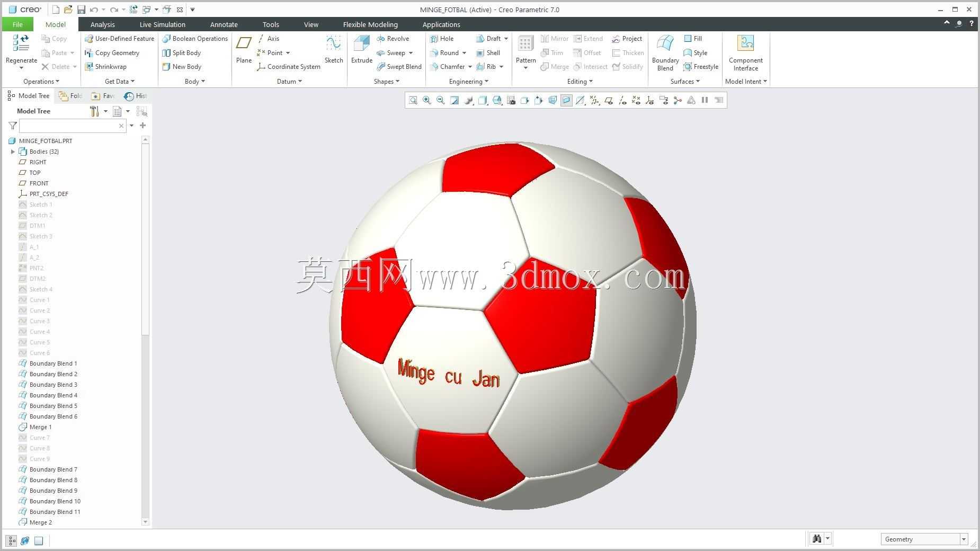Screen dimensions: 980x551
Task: Click the Shell tool
Action: point(488,53)
